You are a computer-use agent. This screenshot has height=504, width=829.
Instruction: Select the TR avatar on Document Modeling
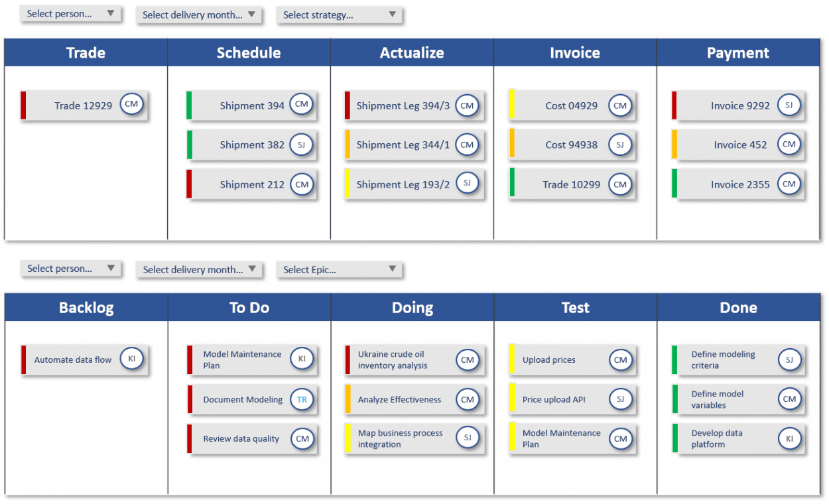tap(302, 399)
